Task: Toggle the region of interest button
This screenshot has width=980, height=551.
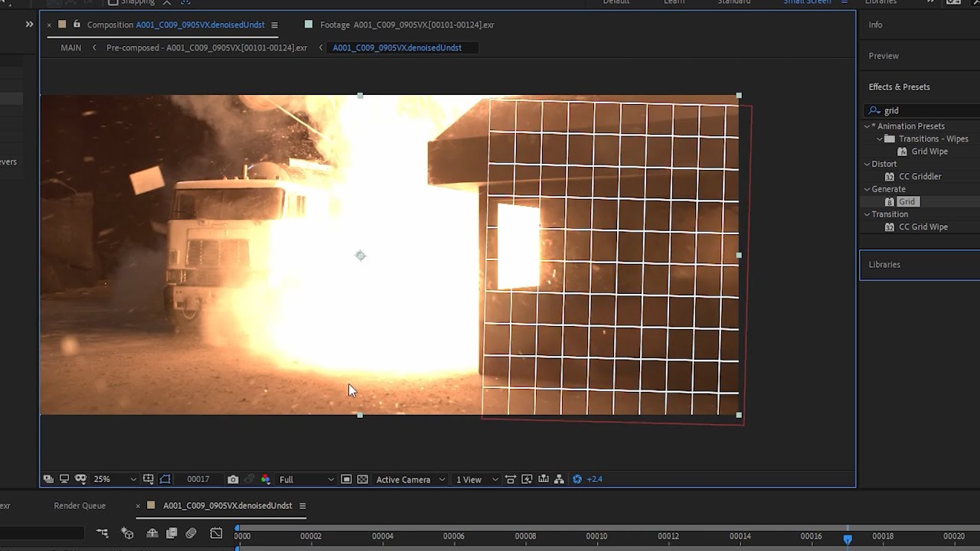Action: coord(346,479)
